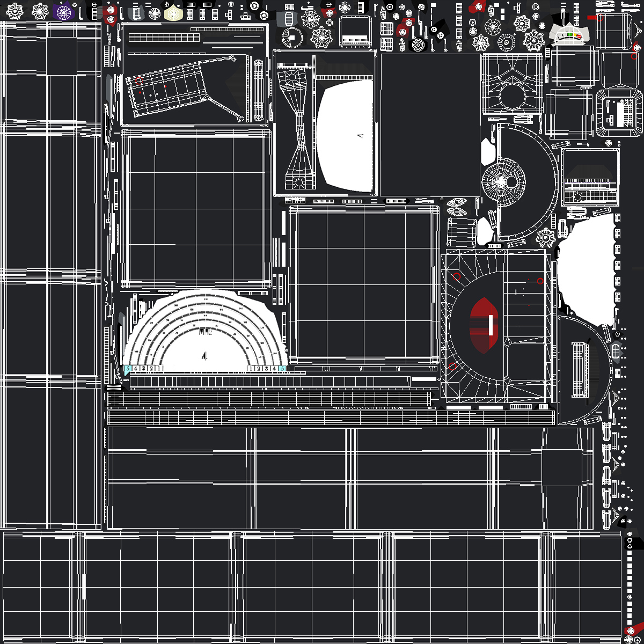Click rounded square containing striped white block

click(x=619, y=112)
